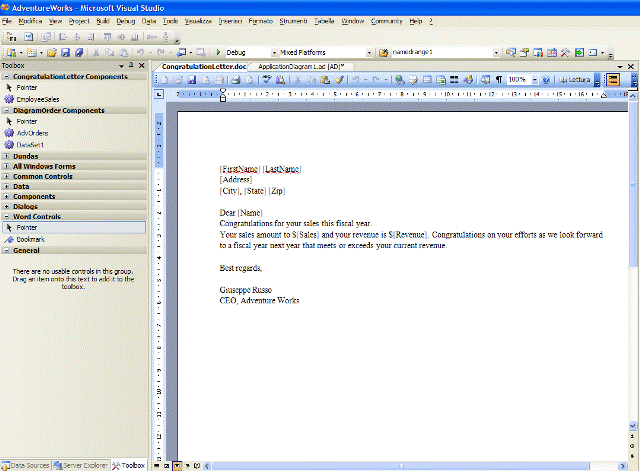The image size is (640, 471).
Task: Click the Columns icon in Word toolbar
Action: tap(454, 80)
